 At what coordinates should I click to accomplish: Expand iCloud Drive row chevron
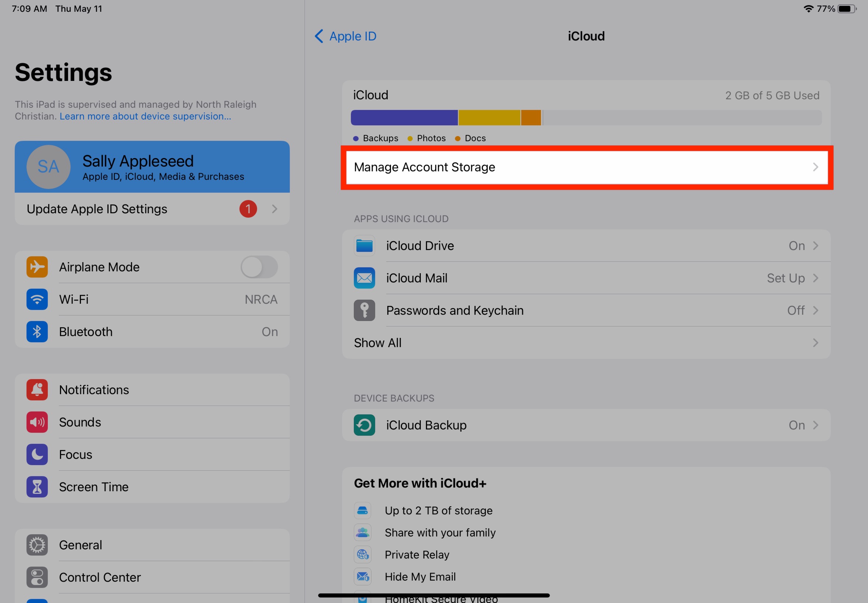(x=815, y=246)
